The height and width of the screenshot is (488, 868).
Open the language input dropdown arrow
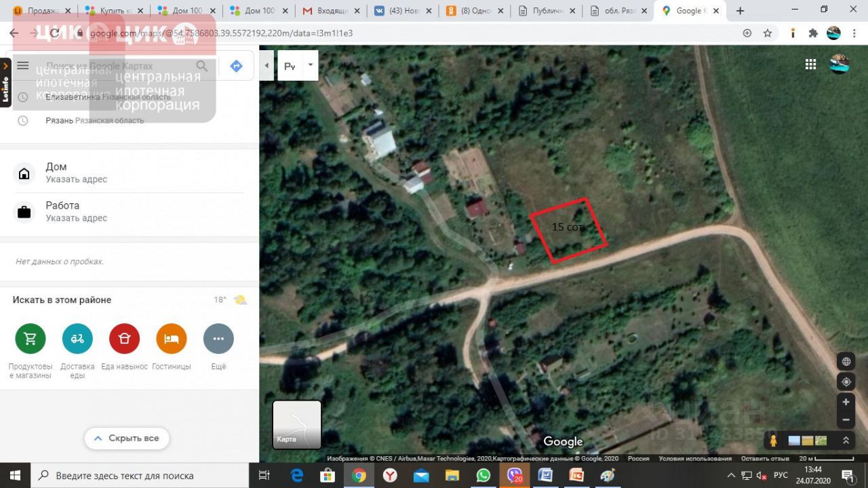pos(311,65)
